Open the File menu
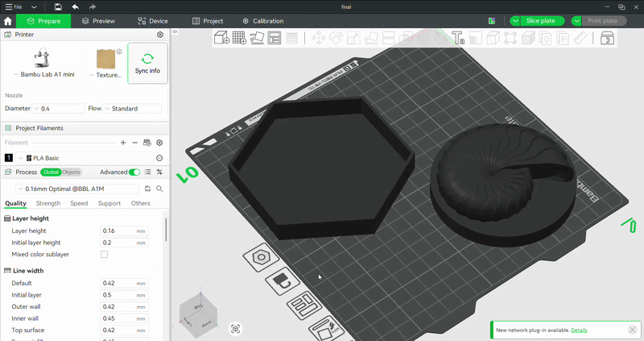This screenshot has height=341, width=644. pyautogui.click(x=14, y=7)
